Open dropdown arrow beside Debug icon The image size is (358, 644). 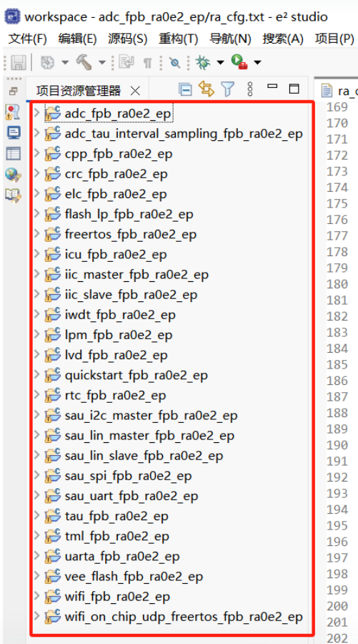pos(221,63)
